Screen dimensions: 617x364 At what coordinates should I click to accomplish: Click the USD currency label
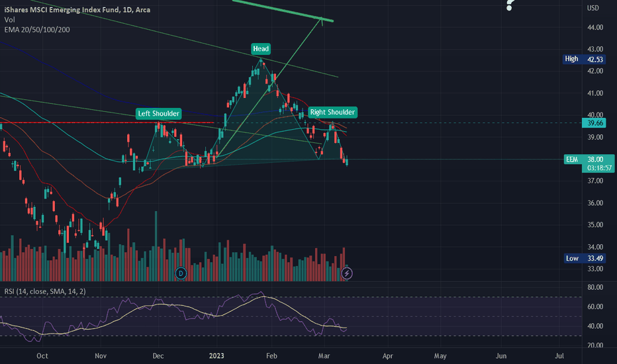click(x=593, y=8)
